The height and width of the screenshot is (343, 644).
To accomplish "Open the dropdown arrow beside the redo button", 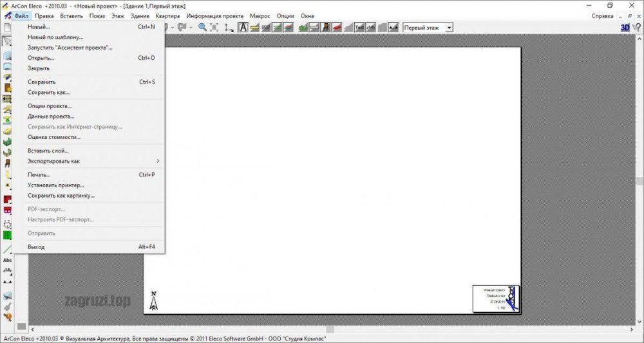I will tap(191, 28).
